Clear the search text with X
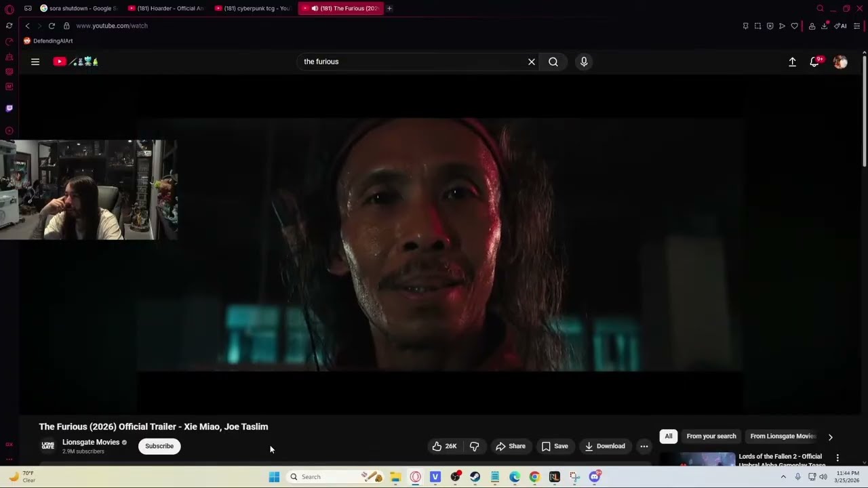Viewport: 868px width, 488px height. (x=532, y=62)
